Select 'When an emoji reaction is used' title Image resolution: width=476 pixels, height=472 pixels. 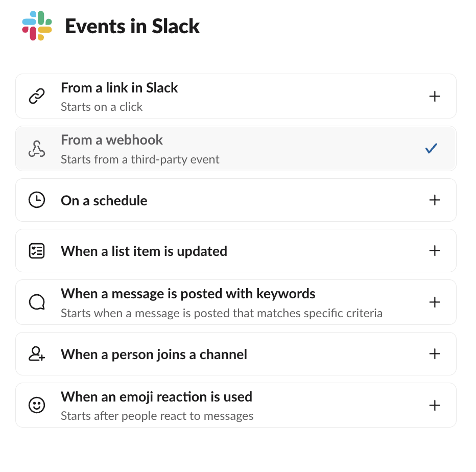156,397
